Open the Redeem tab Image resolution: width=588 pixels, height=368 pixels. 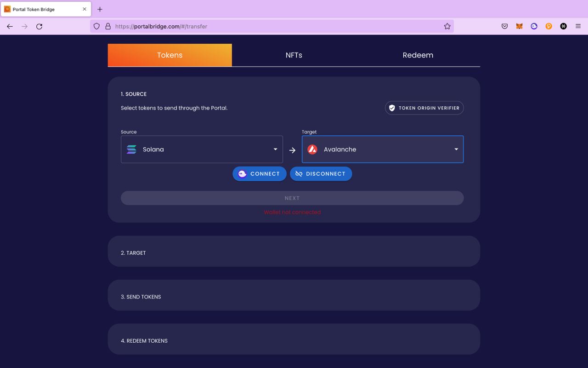418,55
